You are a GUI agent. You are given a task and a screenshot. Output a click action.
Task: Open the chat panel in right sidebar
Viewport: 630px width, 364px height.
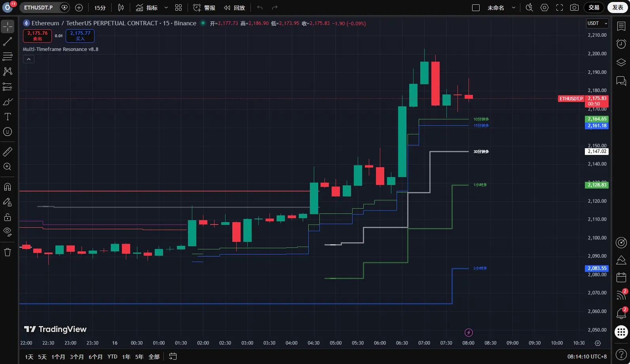[621, 81]
